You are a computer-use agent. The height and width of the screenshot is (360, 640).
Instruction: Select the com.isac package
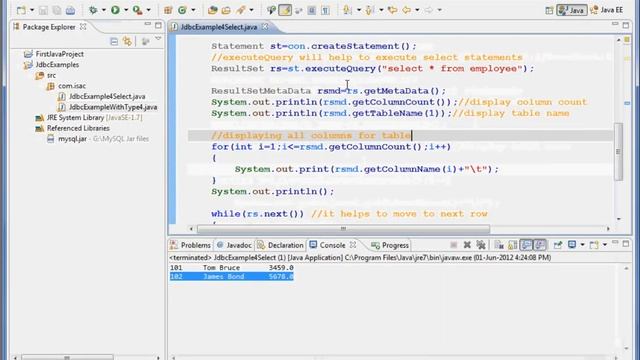(x=72, y=86)
